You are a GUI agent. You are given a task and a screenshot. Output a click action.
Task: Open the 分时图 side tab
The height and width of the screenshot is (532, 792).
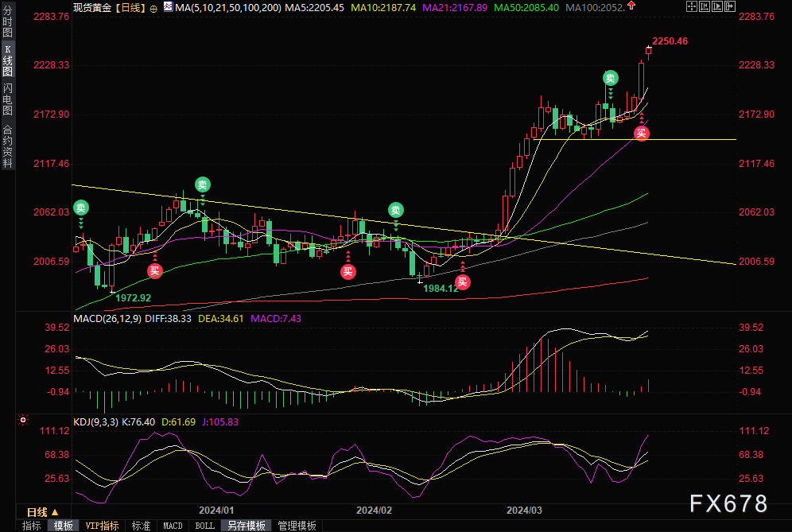tap(8, 21)
